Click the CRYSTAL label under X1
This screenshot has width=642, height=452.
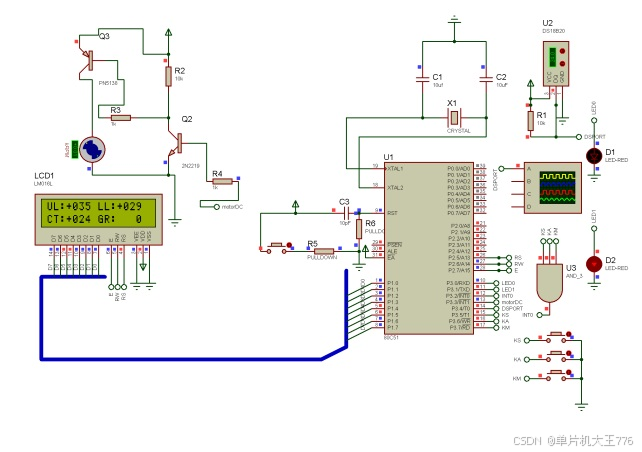pos(459,131)
